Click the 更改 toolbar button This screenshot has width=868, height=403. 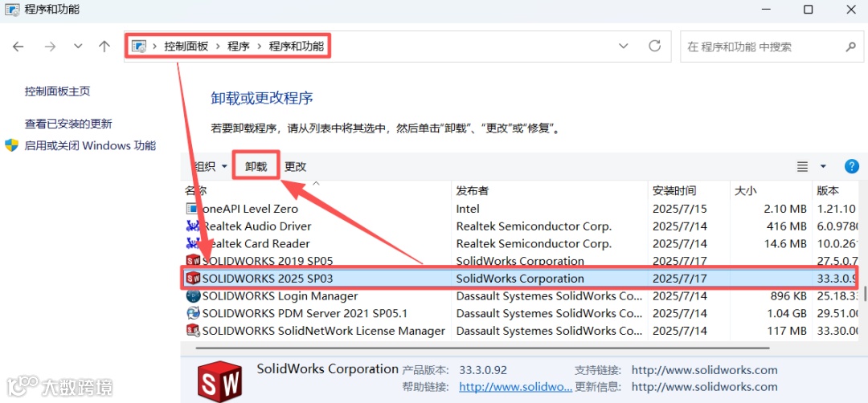point(295,166)
